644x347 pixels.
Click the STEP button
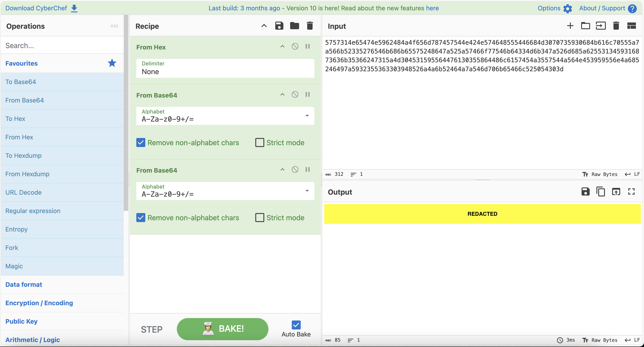tap(152, 329)
